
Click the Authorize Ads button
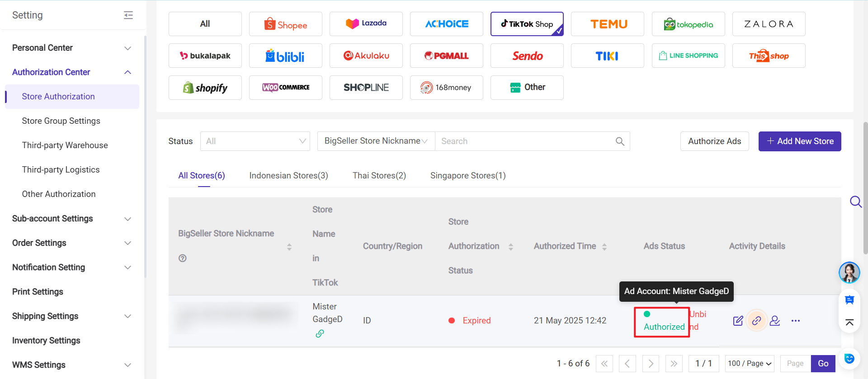point(715,141)
